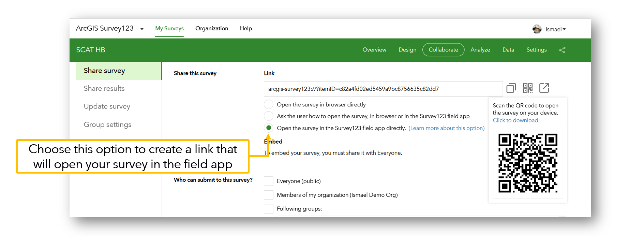Viewport: 644px width, 236px height.
Task: Go to My Surveys tab
Action: coord(169,28)
